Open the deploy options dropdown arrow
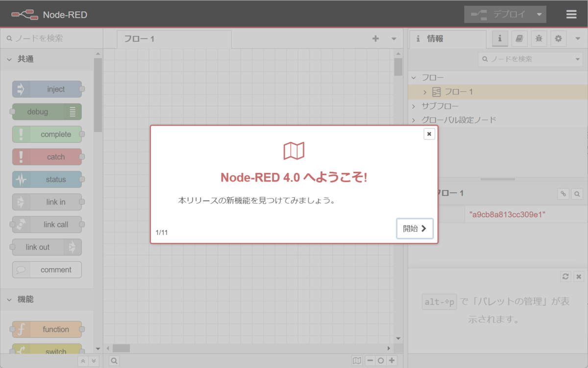This screenshot has width=588, height=368. (x=539, y=15)
